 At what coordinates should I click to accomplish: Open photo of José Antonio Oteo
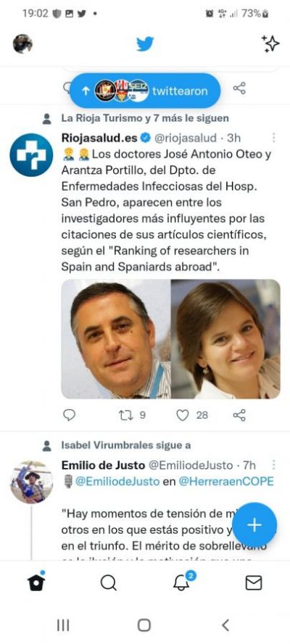click(116, 339)
